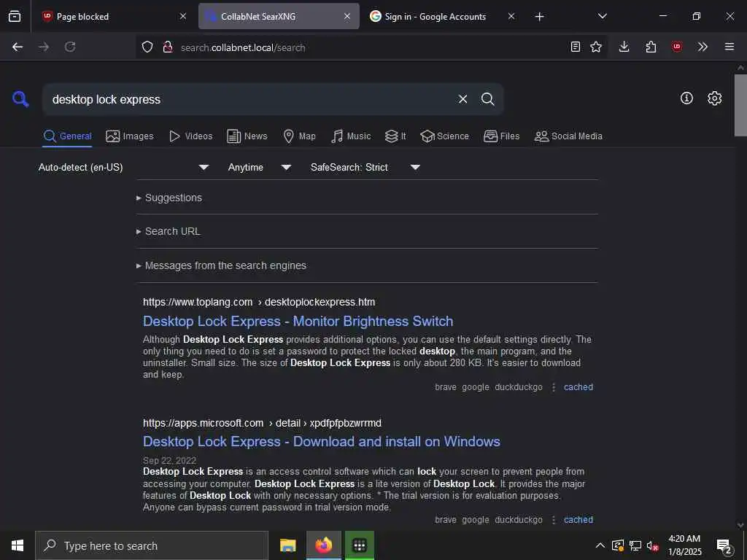Click the Firefox taskbar icon

pyautogui.click(x=323, y=545)
